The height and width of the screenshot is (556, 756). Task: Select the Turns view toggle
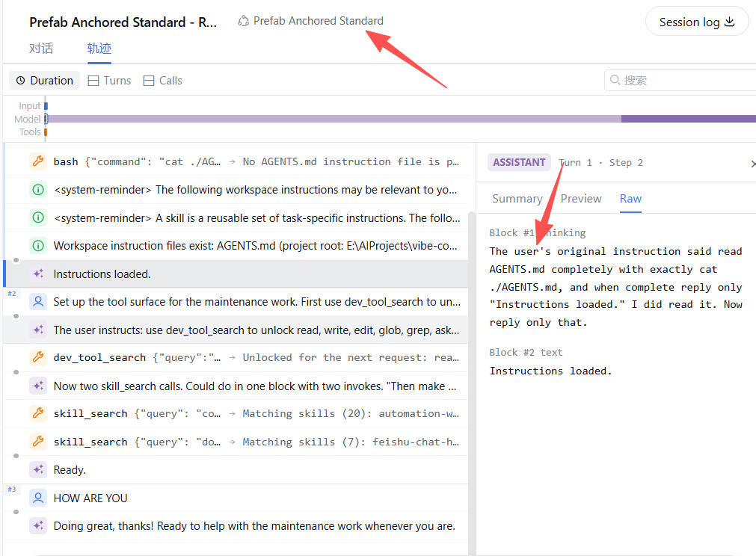coord(109,81)
